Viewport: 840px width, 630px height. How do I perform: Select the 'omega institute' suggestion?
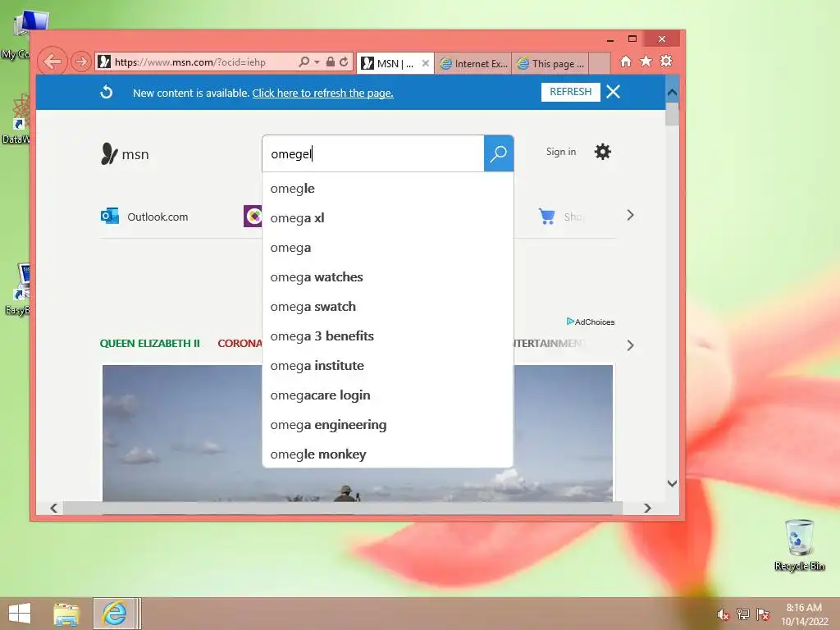click(x=387, y=365)
